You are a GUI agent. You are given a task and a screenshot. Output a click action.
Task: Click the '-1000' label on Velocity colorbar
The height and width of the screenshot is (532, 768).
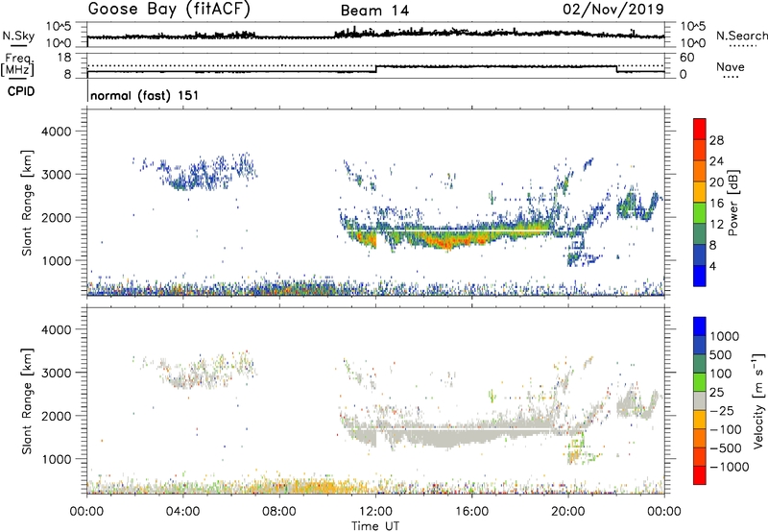[730, 467]
